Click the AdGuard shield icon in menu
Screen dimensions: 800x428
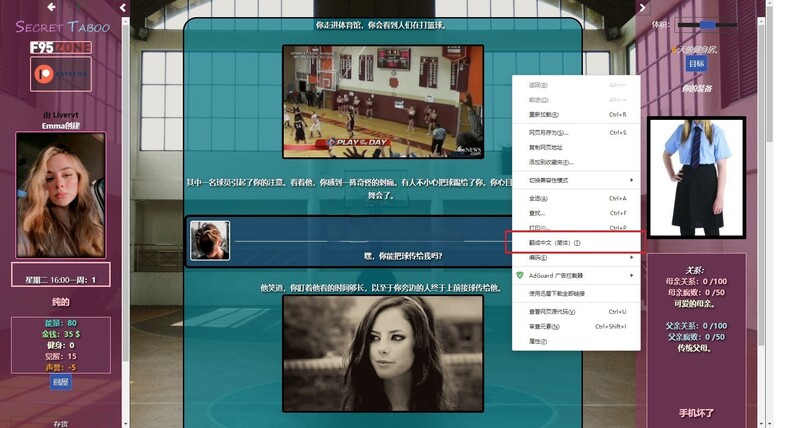point(520,275)
